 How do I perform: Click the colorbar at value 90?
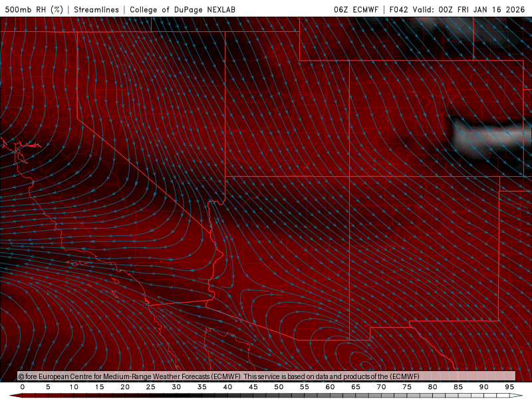point(483,387)
